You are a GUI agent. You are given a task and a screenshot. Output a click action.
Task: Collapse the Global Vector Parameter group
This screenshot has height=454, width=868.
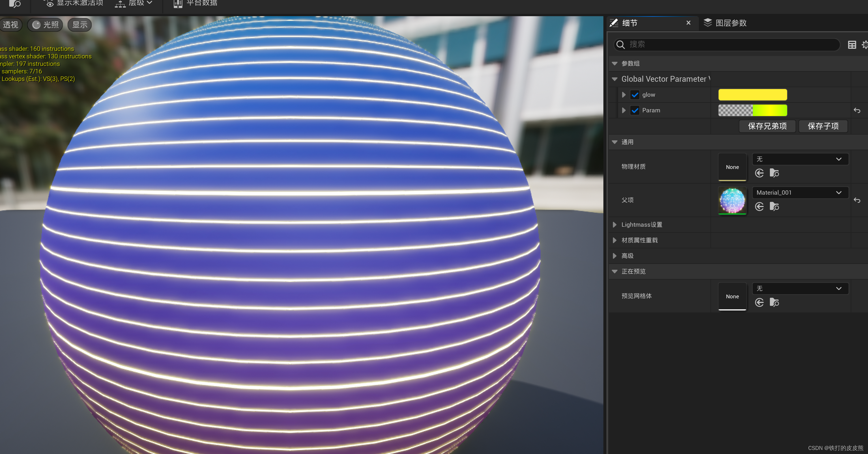tap(614, 79)
